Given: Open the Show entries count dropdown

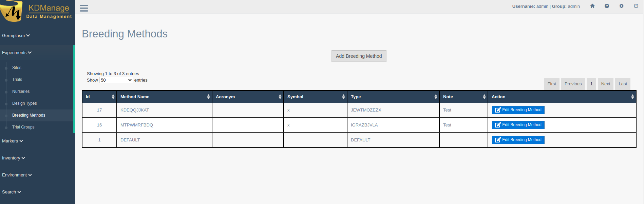Looking at the screenshot, I should click(x=116, y=80).
